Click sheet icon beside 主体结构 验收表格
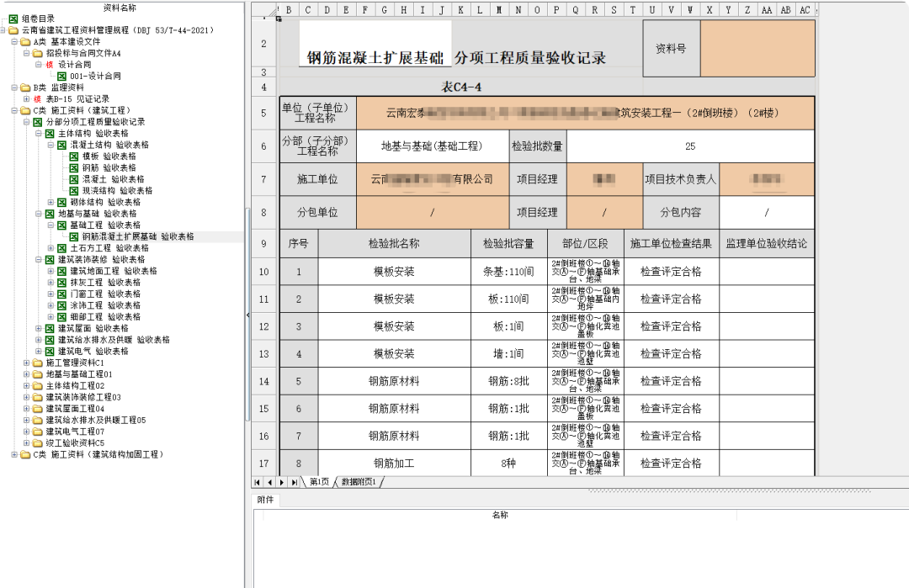 pyautogui.click(x=50, y=133)
